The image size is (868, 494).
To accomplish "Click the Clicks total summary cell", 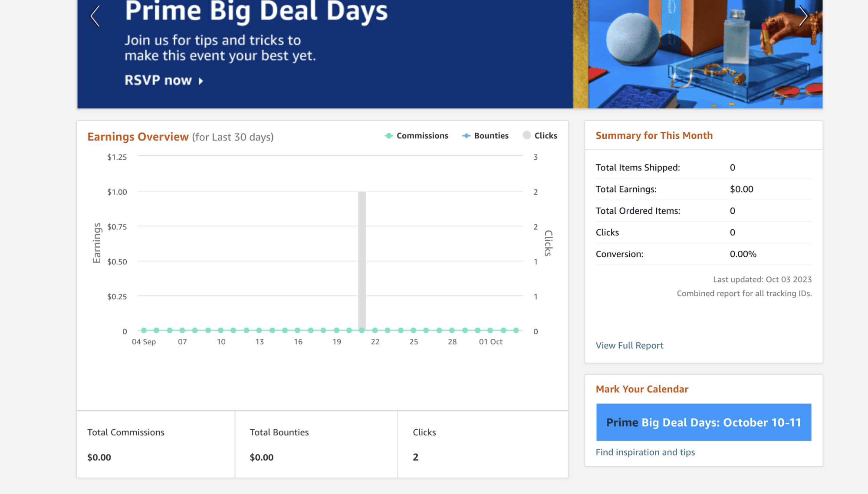I will point(483,445).
